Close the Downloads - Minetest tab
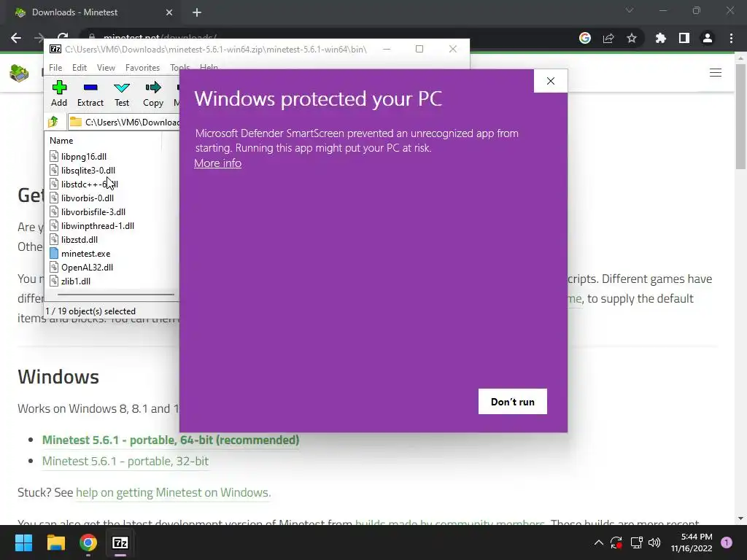 pos(169,12)
